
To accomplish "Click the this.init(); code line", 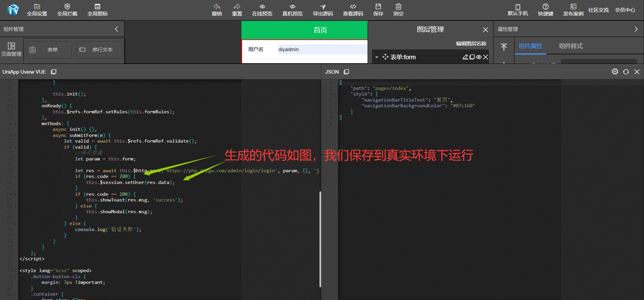I will [x=69, y=94].
